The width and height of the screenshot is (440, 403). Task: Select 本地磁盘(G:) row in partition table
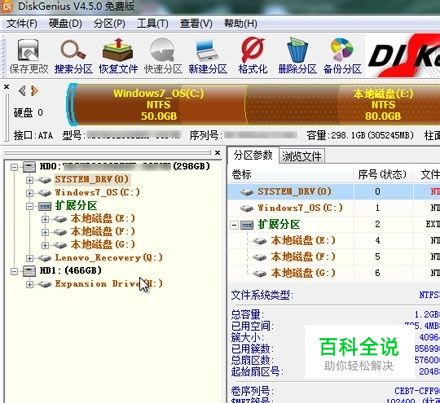pyautogui.click(x=333, y=273)
